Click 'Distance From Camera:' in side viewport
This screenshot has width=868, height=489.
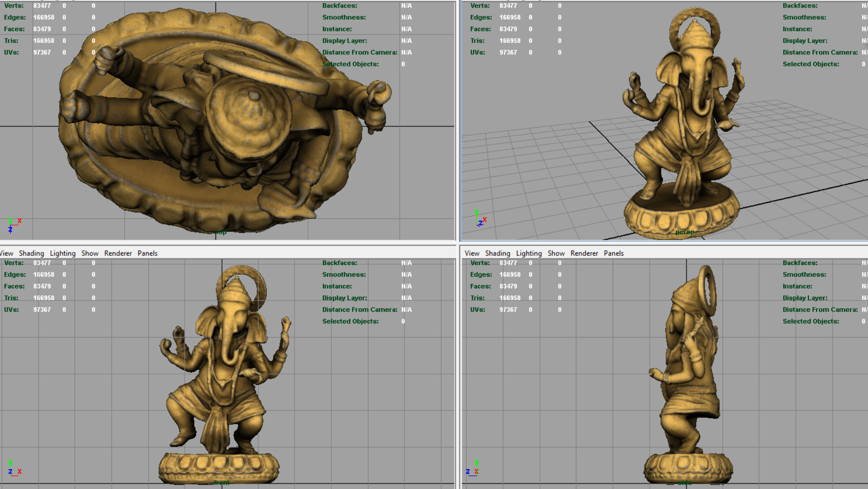820,309
